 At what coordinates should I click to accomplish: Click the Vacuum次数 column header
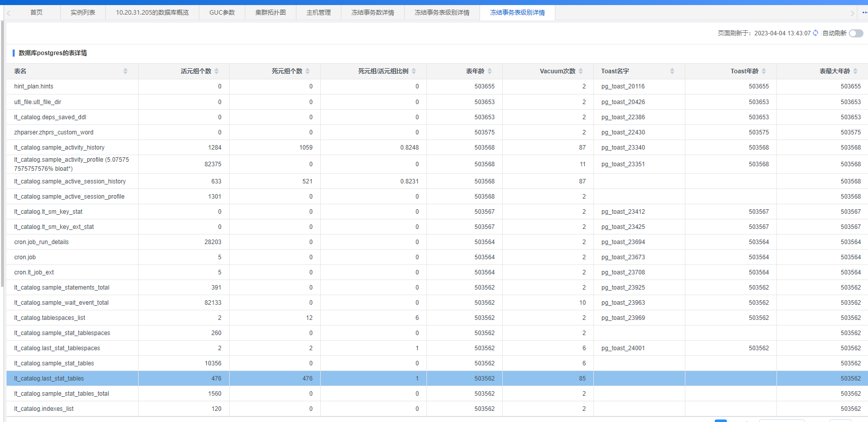(x=548, y=71)
